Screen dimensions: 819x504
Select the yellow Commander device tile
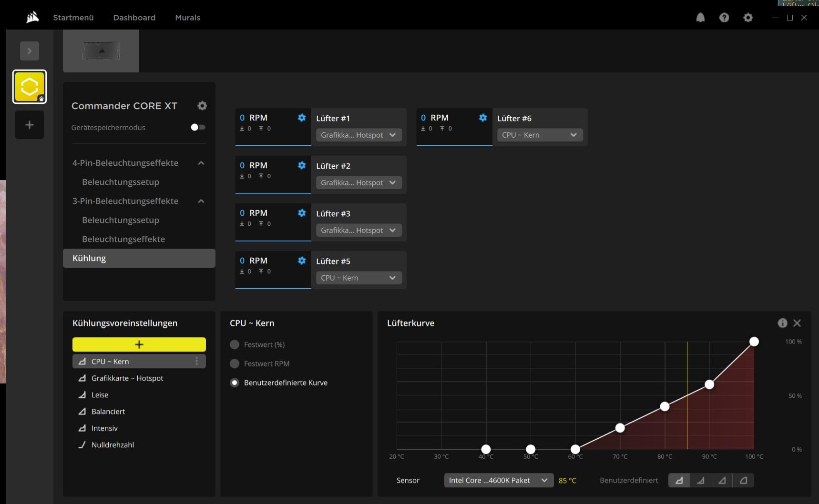(x=30, y=87)
